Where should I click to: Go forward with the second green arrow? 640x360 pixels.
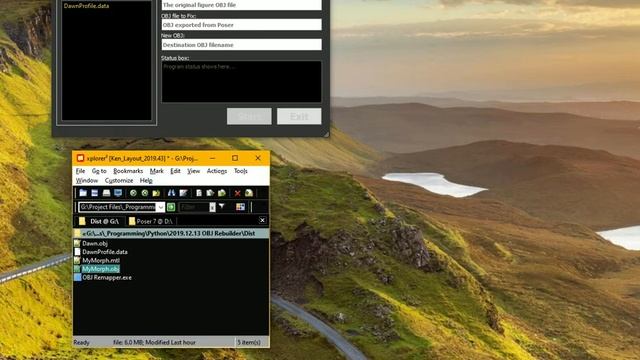point(144,193)
